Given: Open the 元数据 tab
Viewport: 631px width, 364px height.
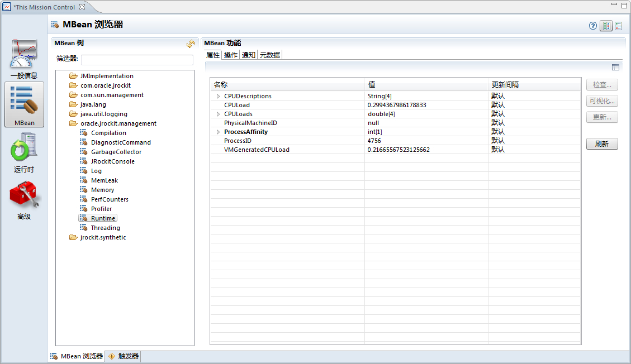Looking at the screenshot, I should click(269, 55).
